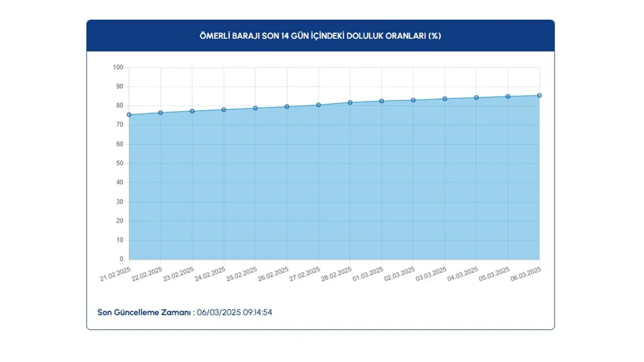Click the data point for 28.02.2025
The width and height of the screenshot is (644, 362).
(350, 103)
